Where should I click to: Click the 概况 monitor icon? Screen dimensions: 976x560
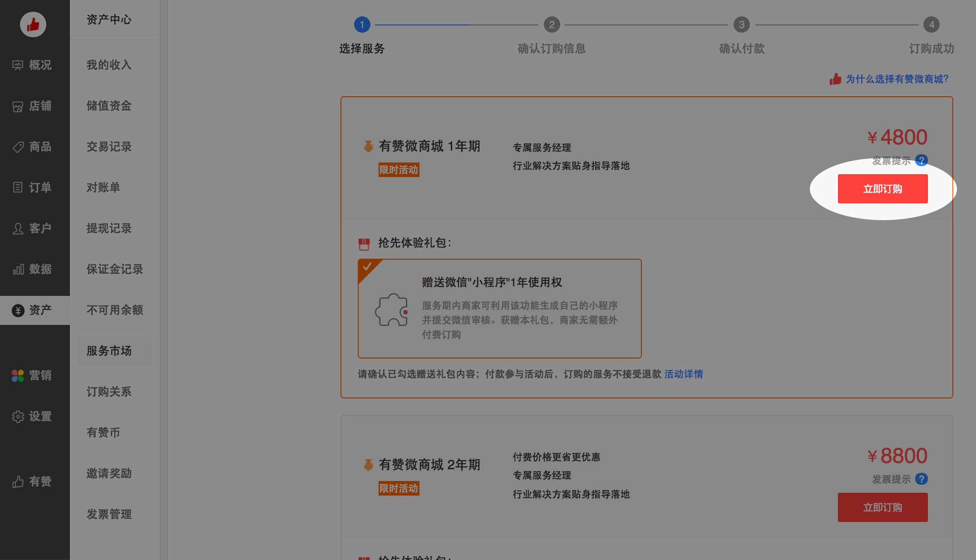coord(18,65)
